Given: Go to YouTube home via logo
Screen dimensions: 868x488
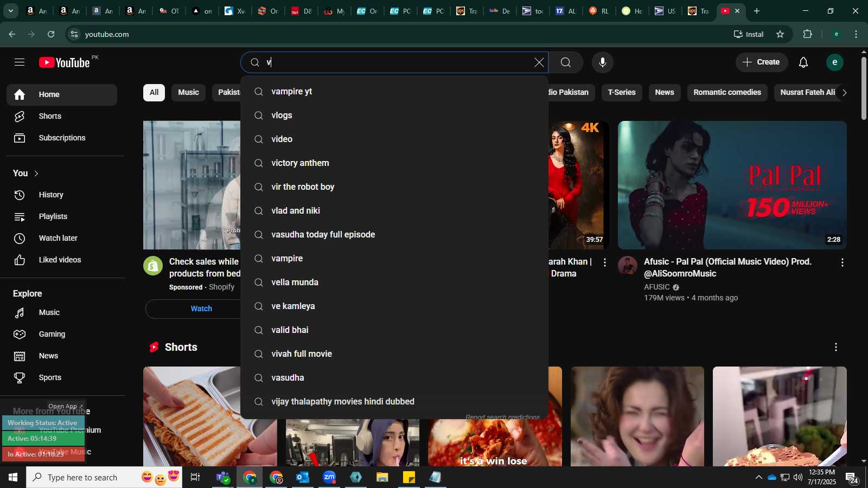Looking at the screenshot, I should [65, 62].
